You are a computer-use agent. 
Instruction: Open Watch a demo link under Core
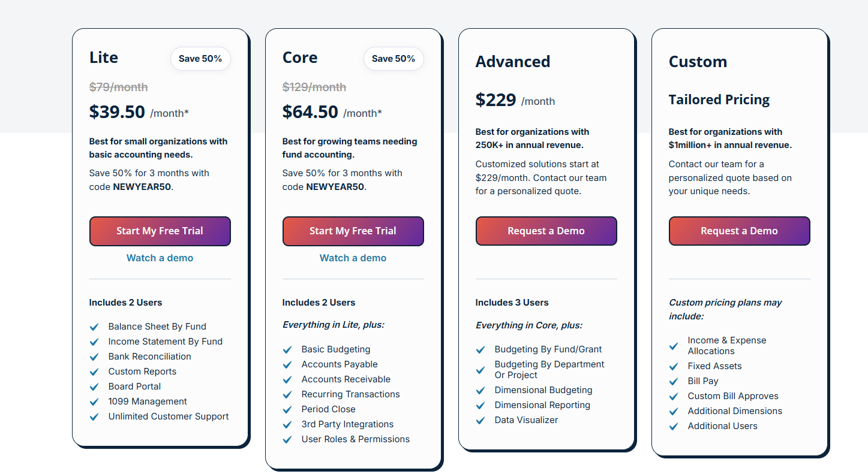pyautogui.click(x=353, y=258)
